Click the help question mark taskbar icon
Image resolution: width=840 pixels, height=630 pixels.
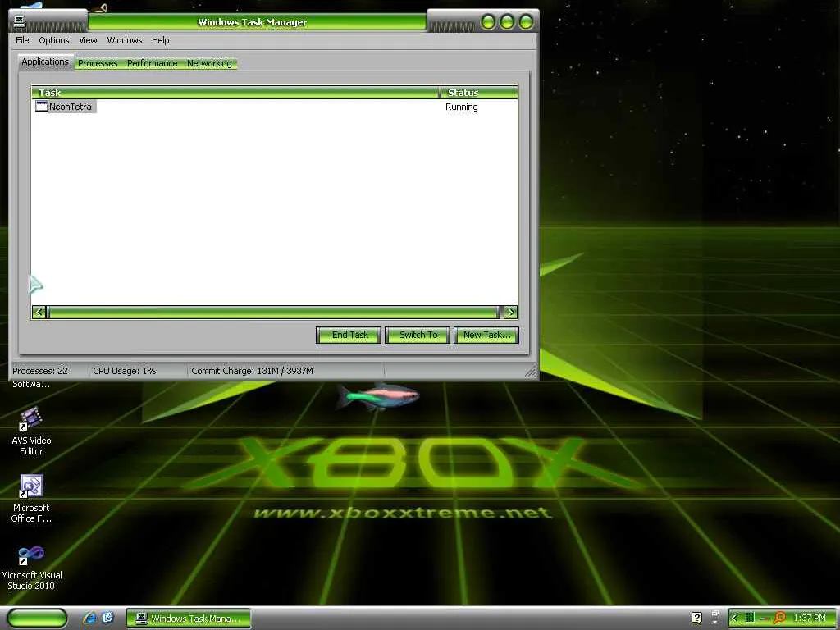[696, 618]
